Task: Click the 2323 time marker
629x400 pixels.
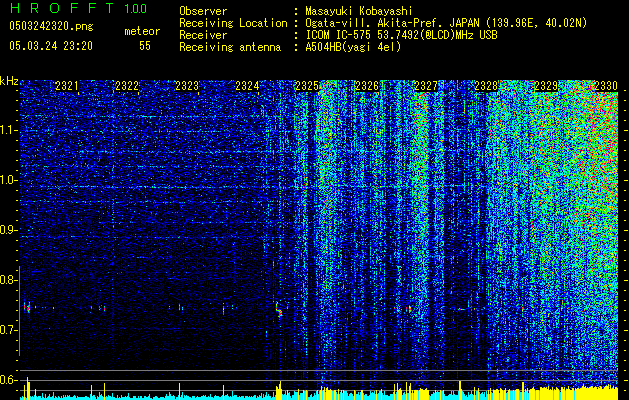Action: pyautogui.click(x=187, y=86)
